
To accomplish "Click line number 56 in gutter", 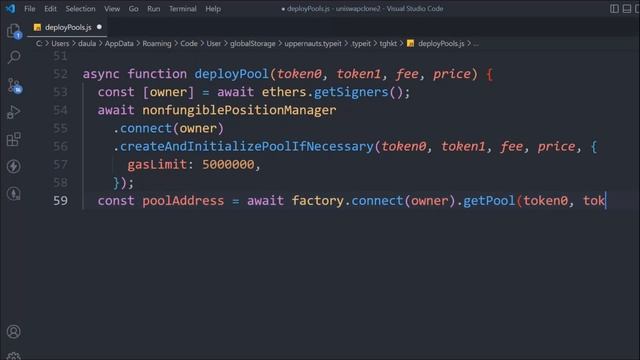I will [x=60, y=146].
